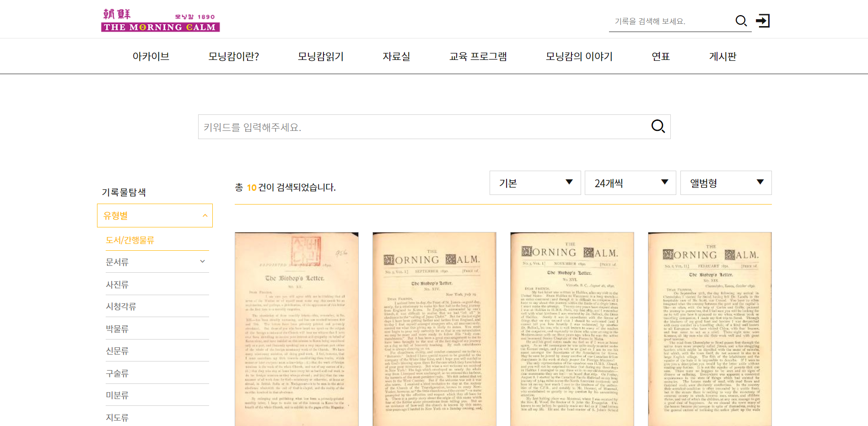
Task: Expand the 문서류 subcategory chevron
Action: click(x=202, y=262)
